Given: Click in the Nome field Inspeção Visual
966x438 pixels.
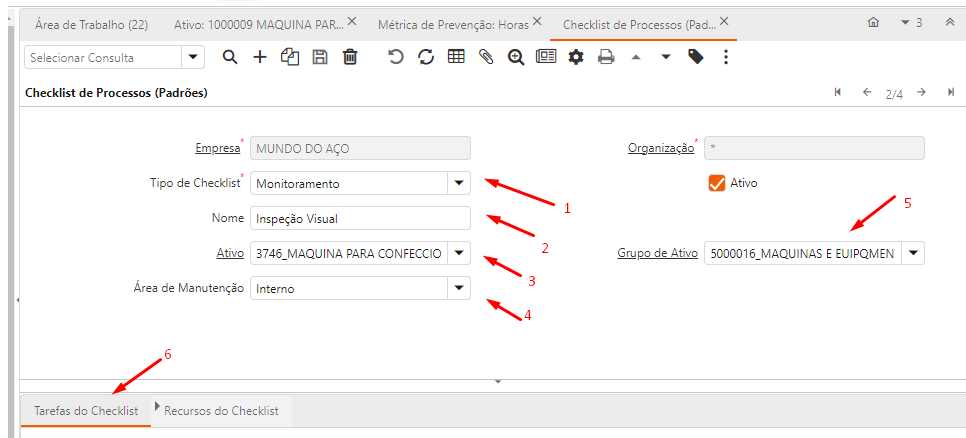Looking at the screenshot, I should [360, 218].
